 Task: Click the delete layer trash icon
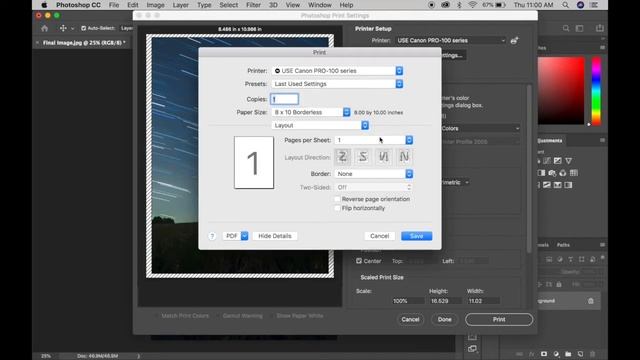[593, 354]
